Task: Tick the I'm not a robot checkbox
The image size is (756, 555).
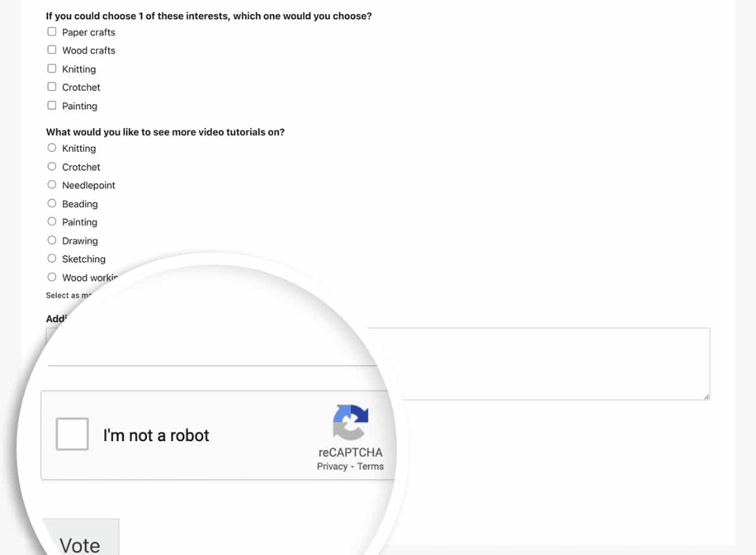Action: coord(72,434)
